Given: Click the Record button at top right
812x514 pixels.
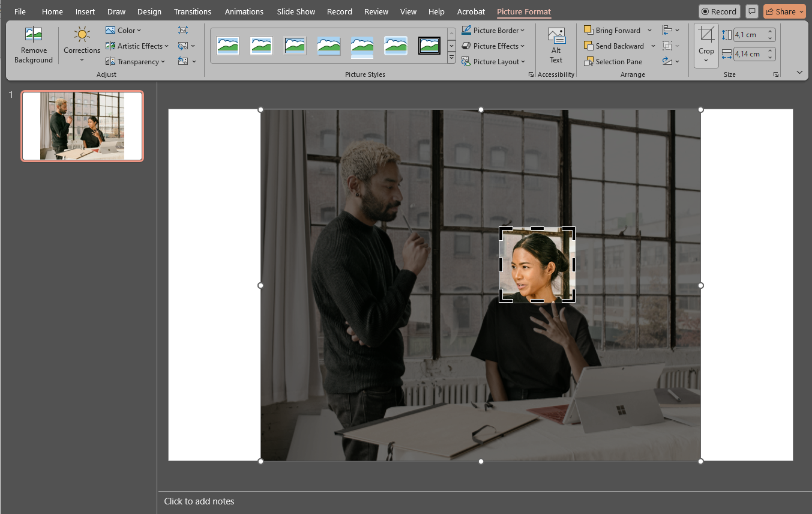Looking at the screenshot, I should click(x=719, y=11).
